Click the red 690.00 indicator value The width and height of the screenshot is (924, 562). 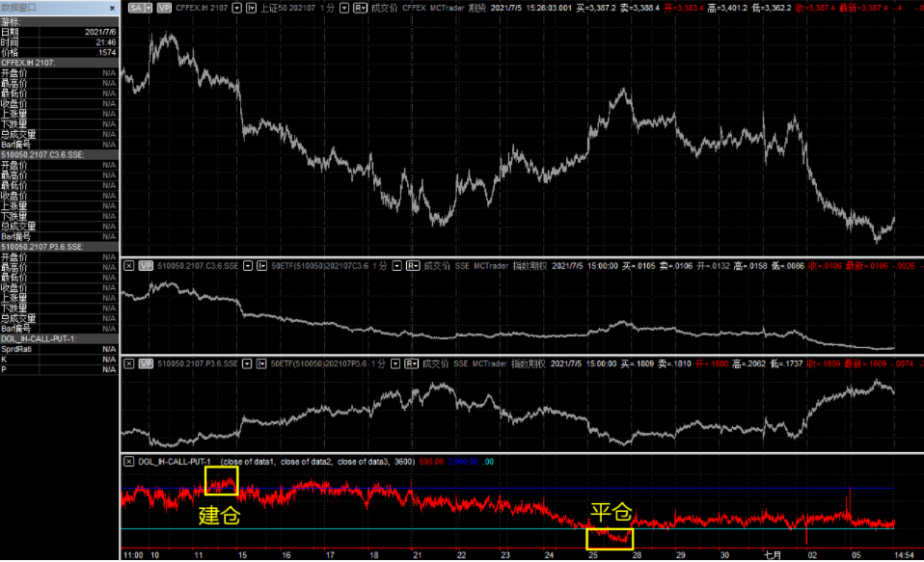(x=431, y=462)
